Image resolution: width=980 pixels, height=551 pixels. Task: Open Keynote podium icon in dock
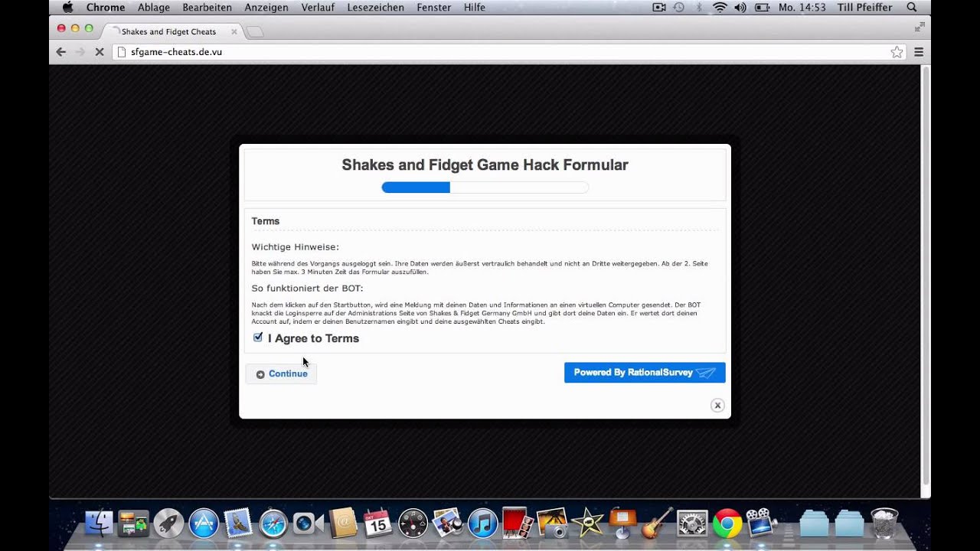click(622, 523)
